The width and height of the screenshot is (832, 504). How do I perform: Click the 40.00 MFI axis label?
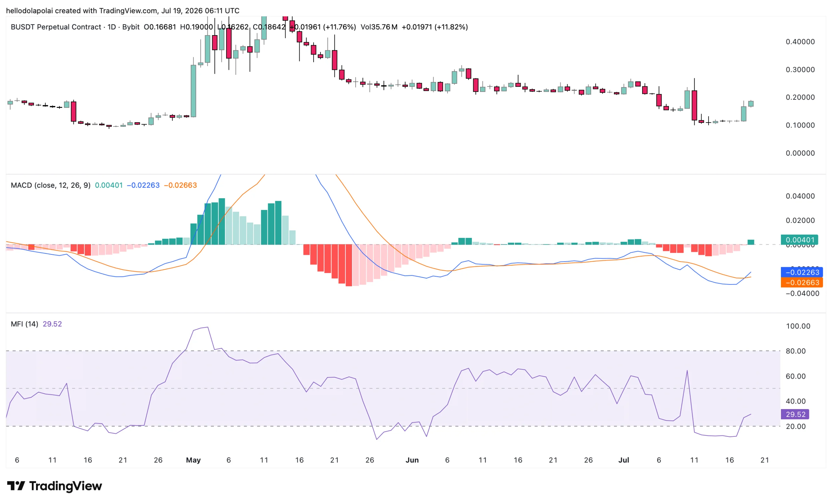(796, 401)
